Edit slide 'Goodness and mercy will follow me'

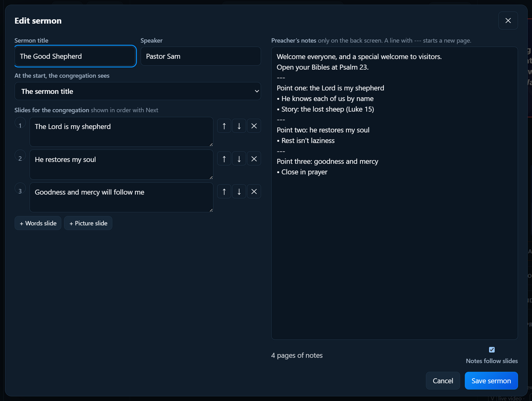121,197
